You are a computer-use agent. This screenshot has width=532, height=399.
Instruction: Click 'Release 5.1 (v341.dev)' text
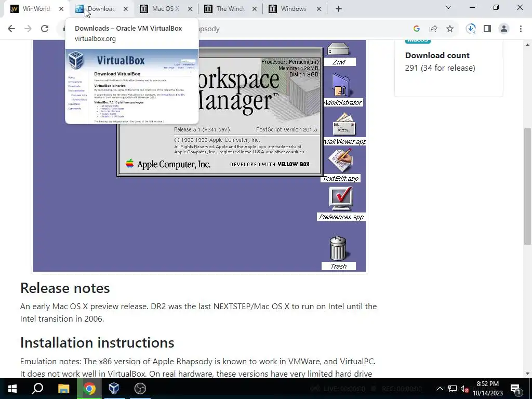coord(202,129)
